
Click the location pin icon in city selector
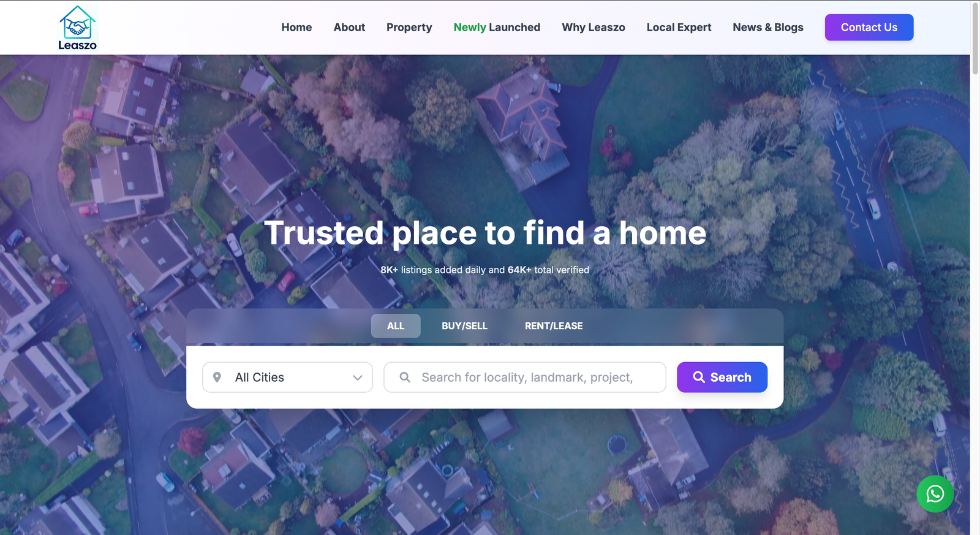pyautogui.click(x=217, y=378)
